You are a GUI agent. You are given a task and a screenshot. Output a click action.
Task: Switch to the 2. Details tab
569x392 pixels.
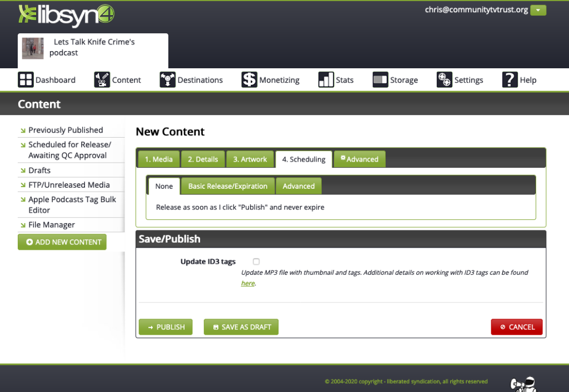coord(203,159)
